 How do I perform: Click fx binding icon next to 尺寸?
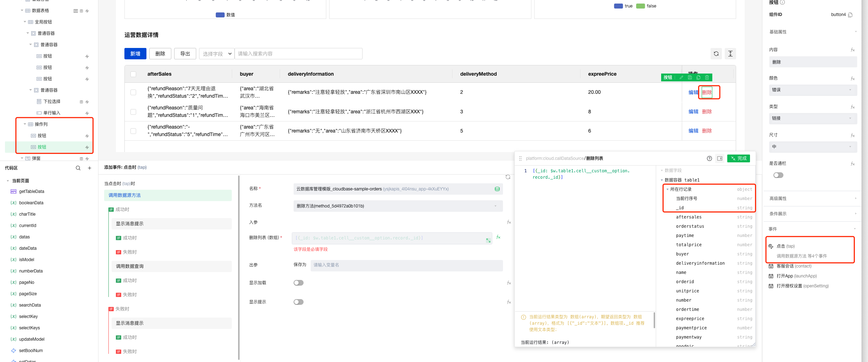pos(853,135)
